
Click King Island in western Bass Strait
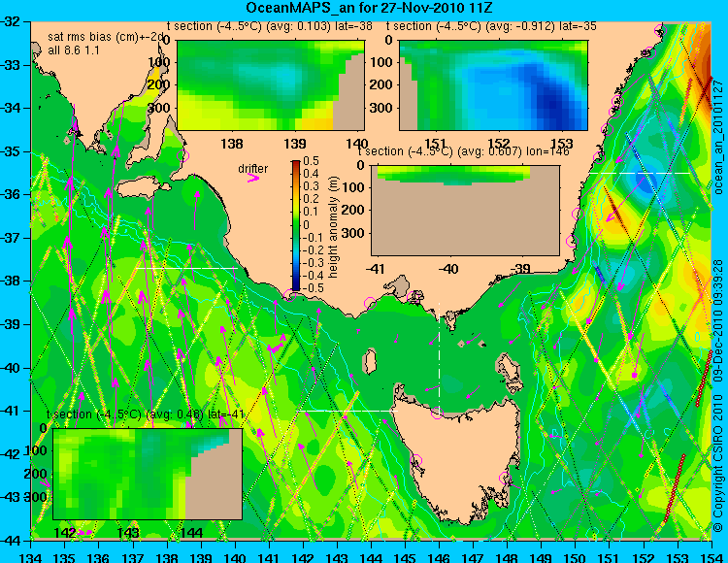[x=369, y=361]
